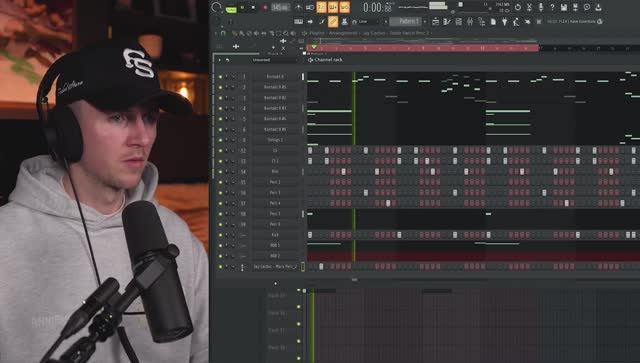Mute the Cl 2 channel with its green LED
This screenshot has width=640, height=363.
(x=220, y=161)
